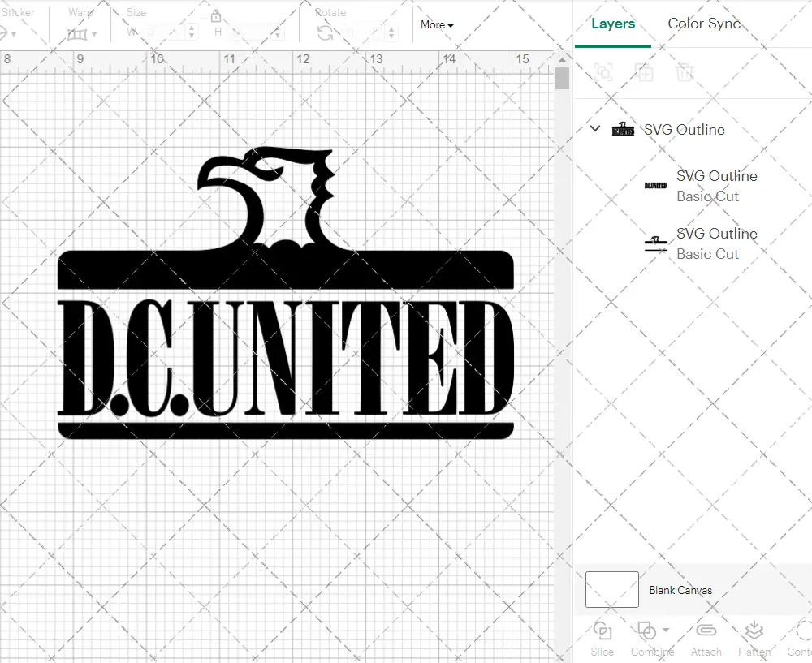Switch to the Color Sync tab
This screenshot has width=812, height=663.
[704, 24]
